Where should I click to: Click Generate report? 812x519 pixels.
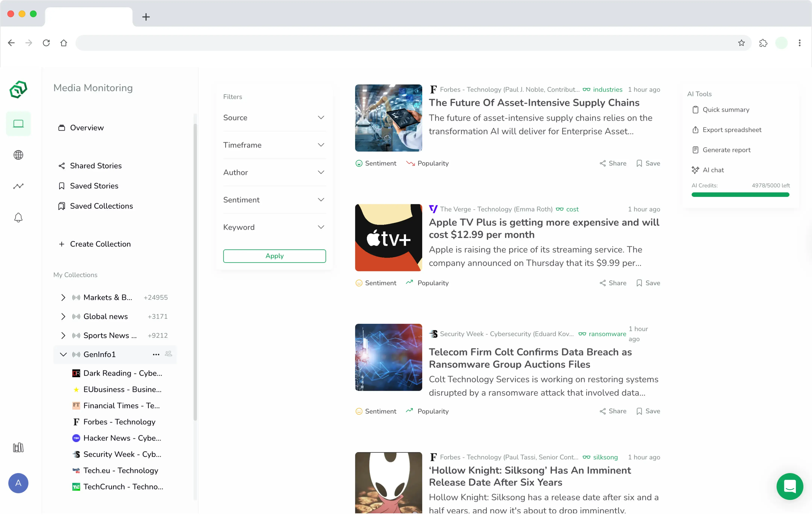721,150
